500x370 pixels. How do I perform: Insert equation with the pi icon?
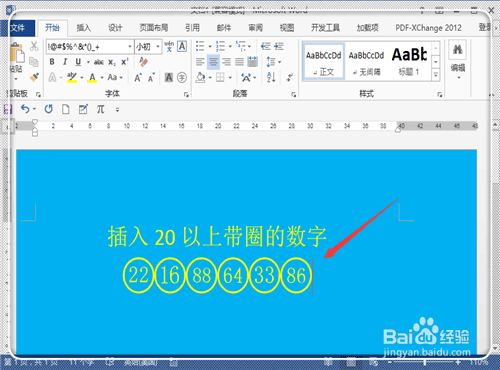pos(100,109)
